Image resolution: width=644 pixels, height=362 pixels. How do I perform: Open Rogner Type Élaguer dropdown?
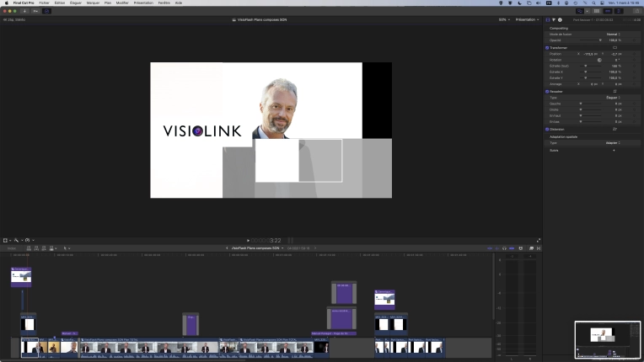pyautogui.click(x=613, y=98)
